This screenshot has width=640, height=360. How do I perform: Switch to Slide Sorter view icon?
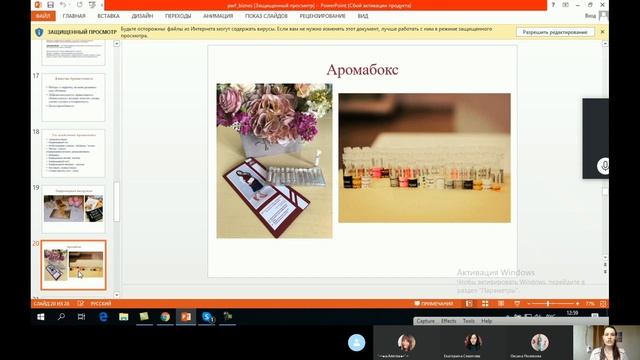point(485,304)
